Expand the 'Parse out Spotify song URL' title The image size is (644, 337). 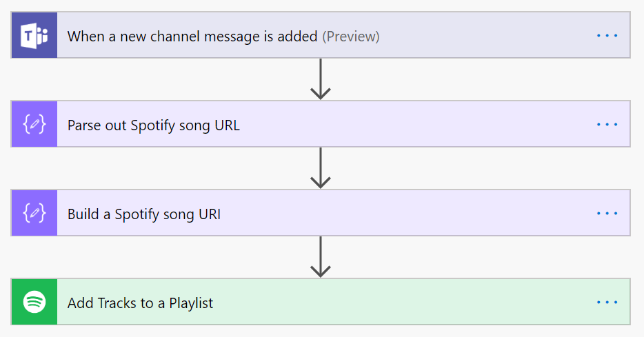(x=153, y=125)
